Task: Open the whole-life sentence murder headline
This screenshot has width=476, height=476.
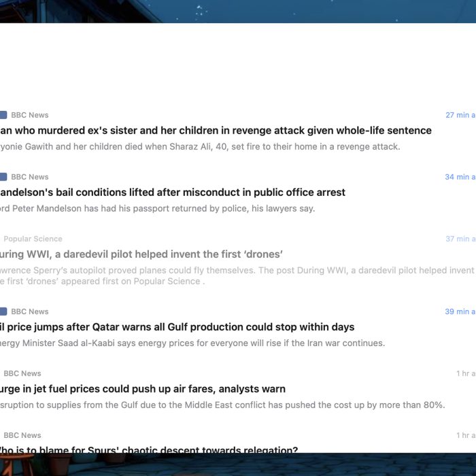Action: (x=216, y=131)
